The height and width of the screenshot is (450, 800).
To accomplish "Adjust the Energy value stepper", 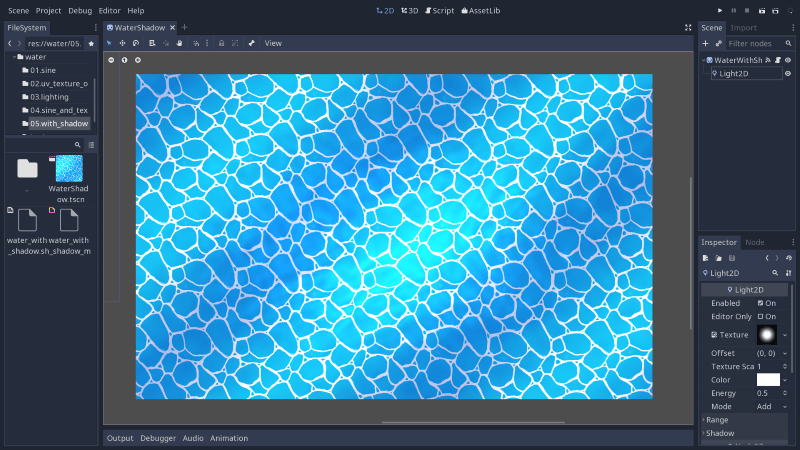I will (x=785, y=393).
